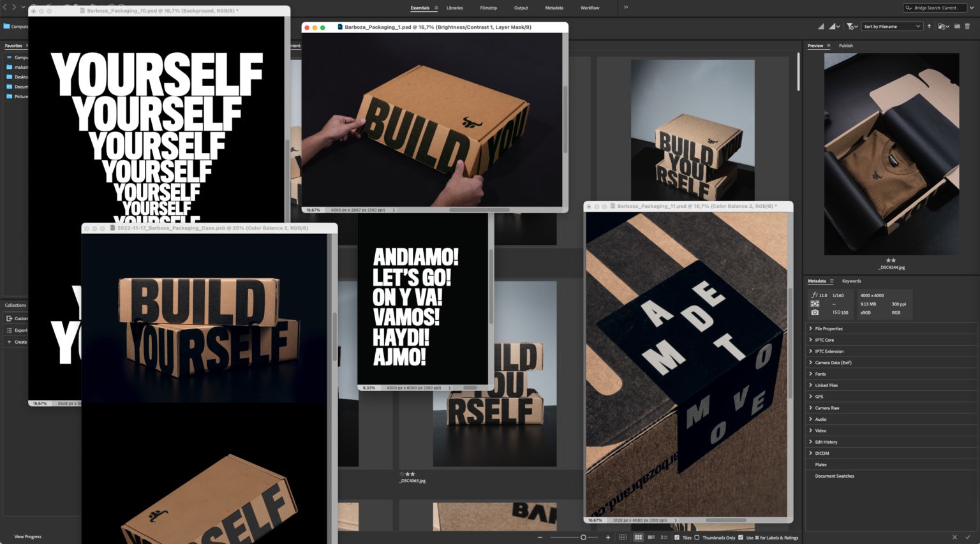Expand the File Properties section

[828, 329]
